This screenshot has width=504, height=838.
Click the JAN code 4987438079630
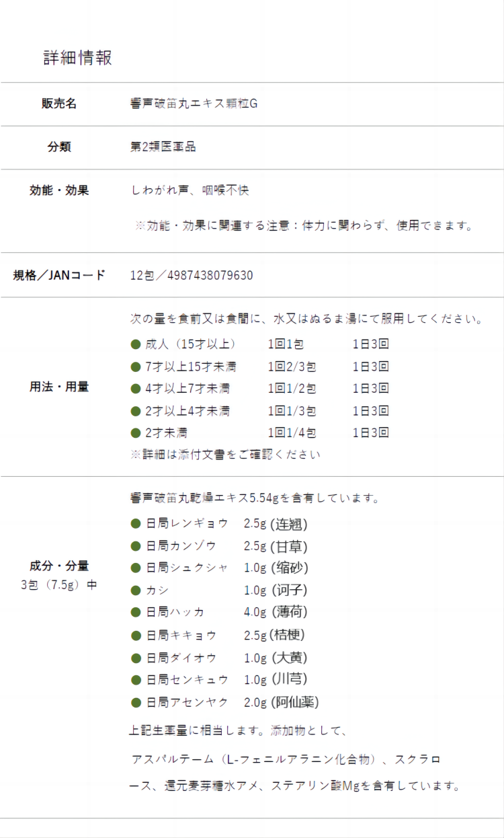(210, 276)
